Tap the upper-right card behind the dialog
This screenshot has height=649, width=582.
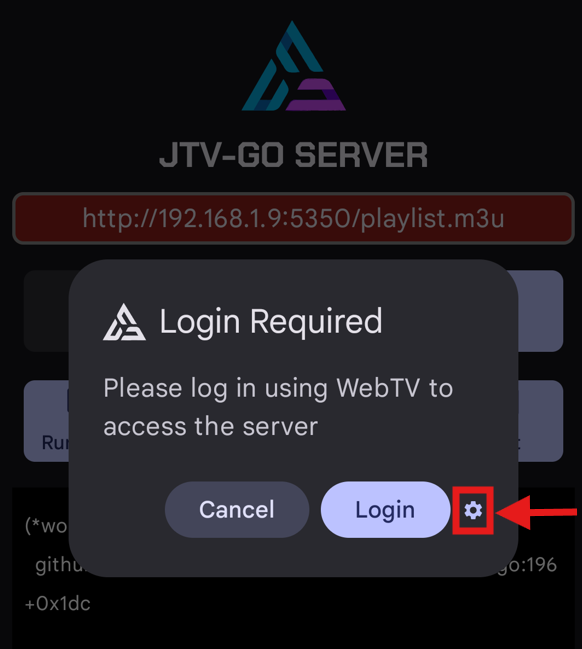pyautogui.click(x=540, y=311)
